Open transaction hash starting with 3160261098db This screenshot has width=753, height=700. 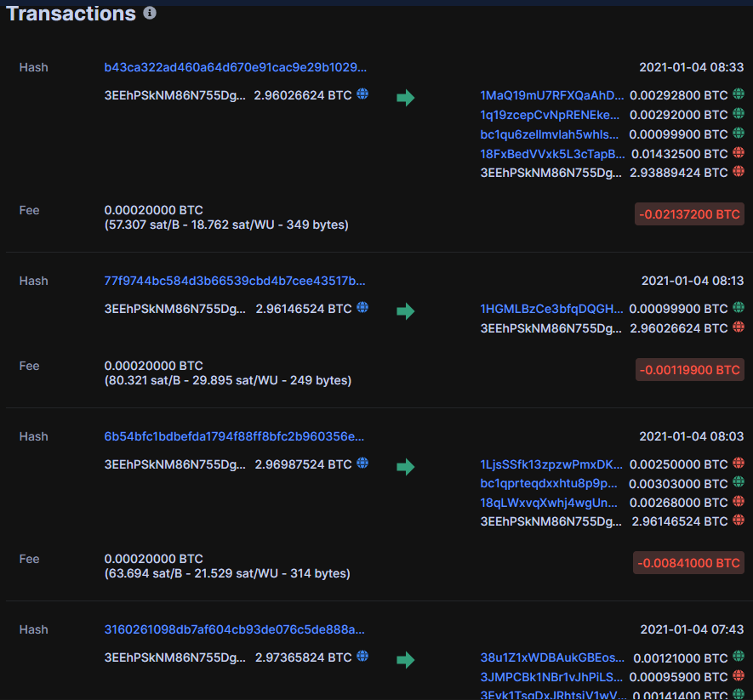pyautogui.click(x=235, y=629)
